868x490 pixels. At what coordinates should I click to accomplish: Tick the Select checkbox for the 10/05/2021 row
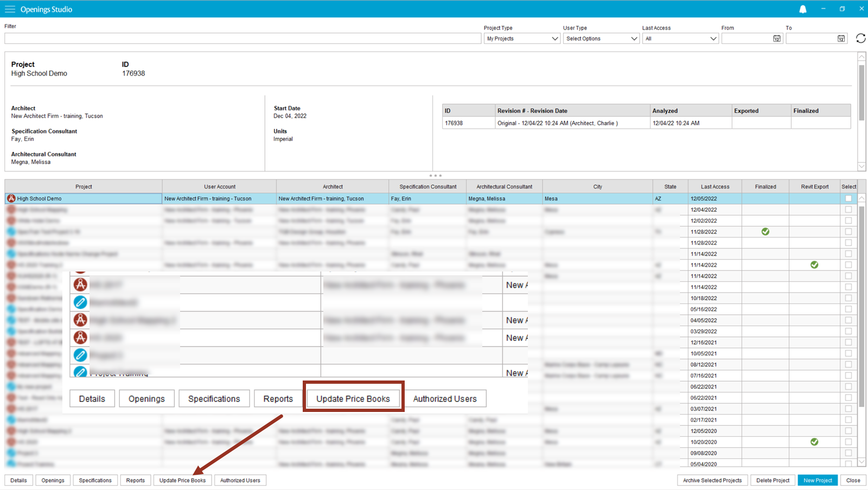coord(848,353)
